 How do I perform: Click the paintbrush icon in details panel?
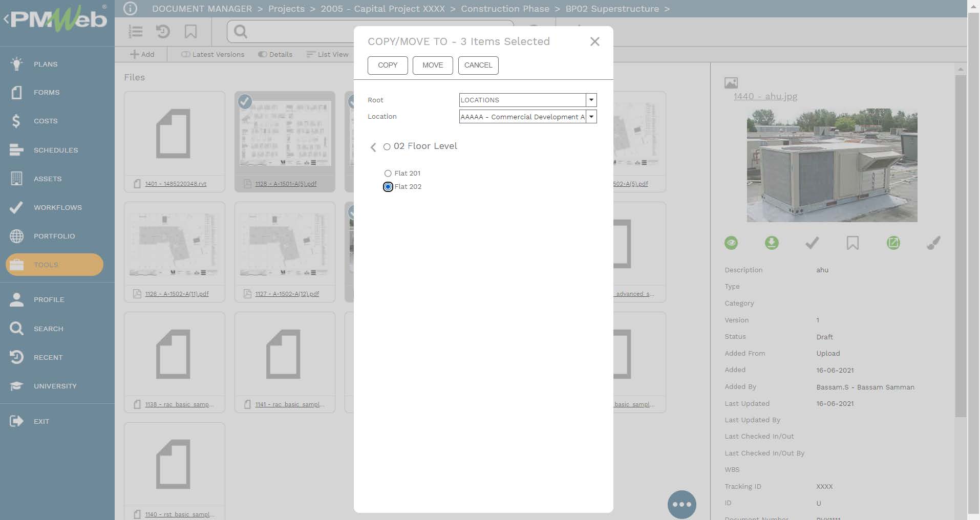click(x=933, y=243)
